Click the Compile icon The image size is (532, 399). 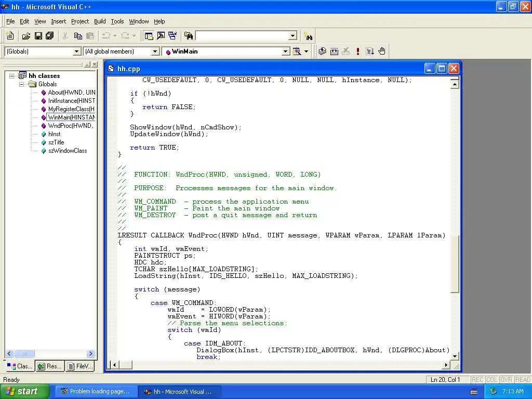(x=322, y=51)
